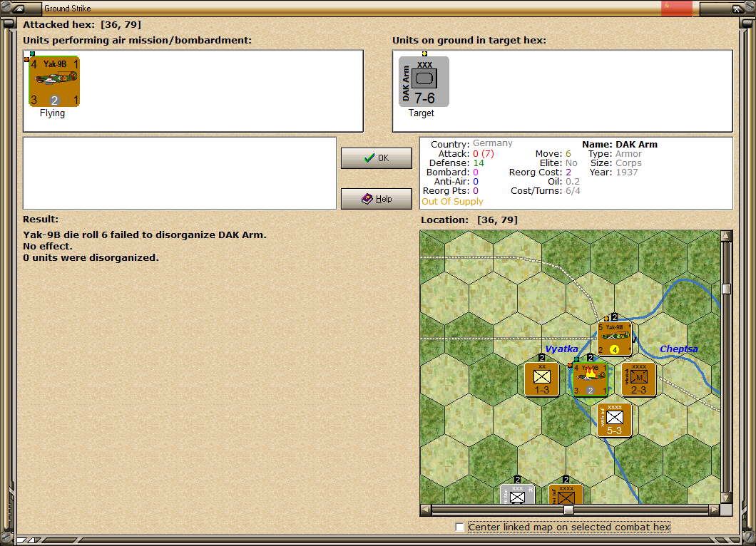Select the 2-3 mechanized army on map

(x=639, y=379)
